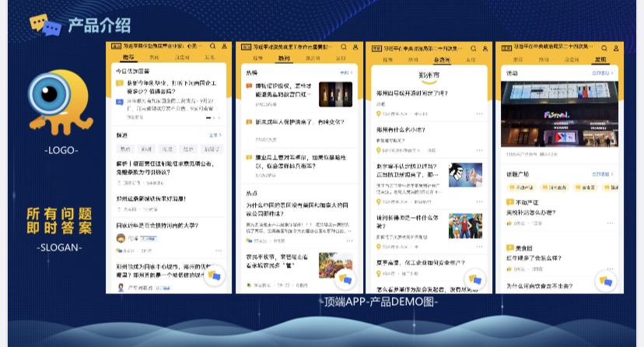This screenshot has height=347, width=644.
Task: Open search on the 发现 tab phone screen
Action: coord(604,48)
